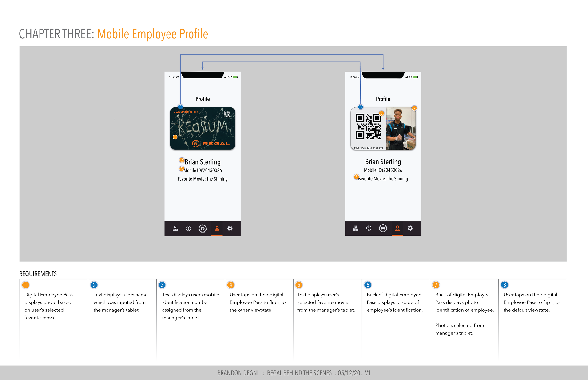Tap the inventory boxes icon on left phone
The height and width of the screenshot is (380, 588).
(x=175, y=229)
